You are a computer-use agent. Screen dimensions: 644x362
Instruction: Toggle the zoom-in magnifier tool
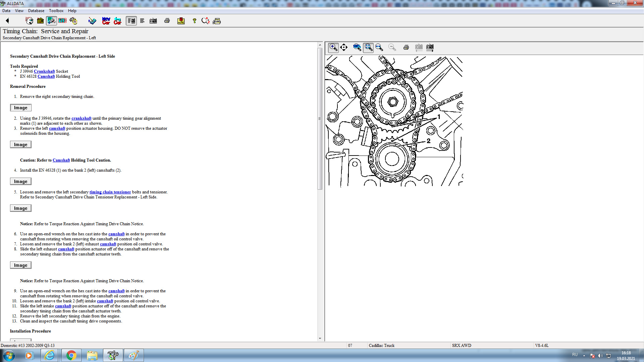[333, 47]
